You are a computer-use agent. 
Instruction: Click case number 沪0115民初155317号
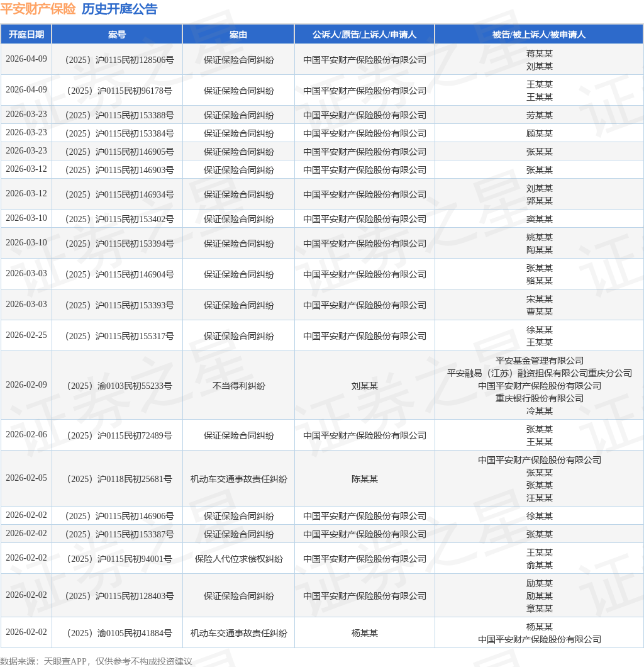coord(119,336)
